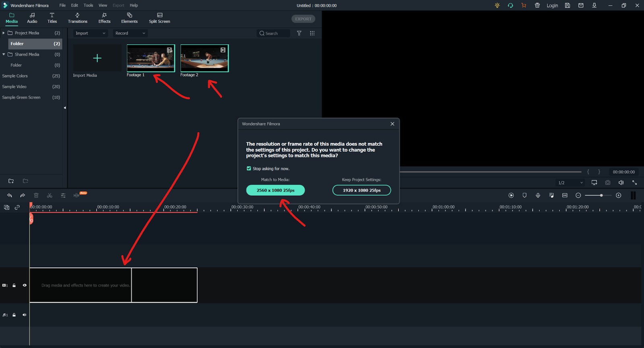This screenshot has width=644, height=348.
Task: Click the preview volume speaker icon
Action: click(x=621, y=182)
